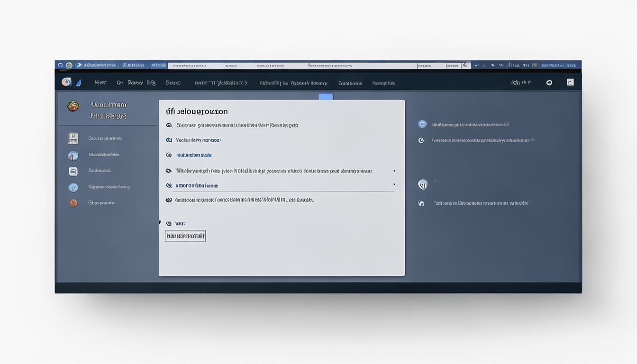Click the orange round icon, last in the sidebar

[73, 203]
